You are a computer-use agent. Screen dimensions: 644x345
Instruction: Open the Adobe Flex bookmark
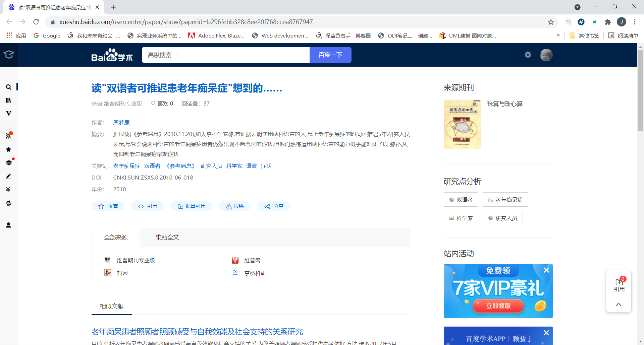[217, 36]
